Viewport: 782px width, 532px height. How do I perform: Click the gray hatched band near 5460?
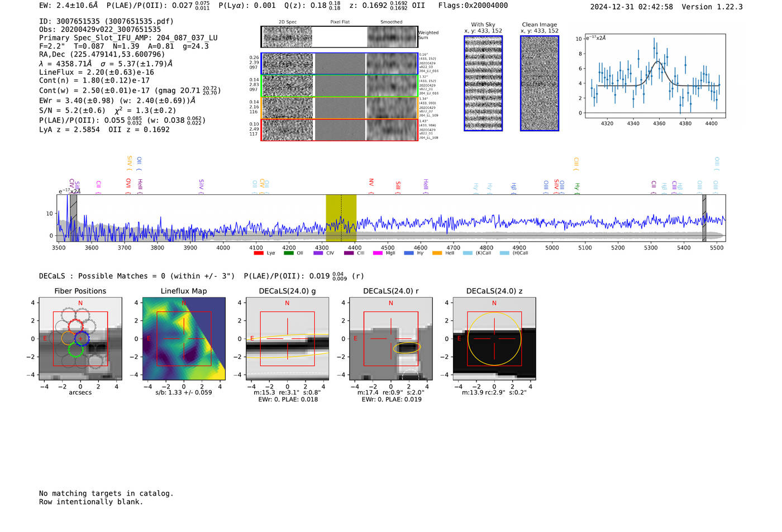point(704,218)
